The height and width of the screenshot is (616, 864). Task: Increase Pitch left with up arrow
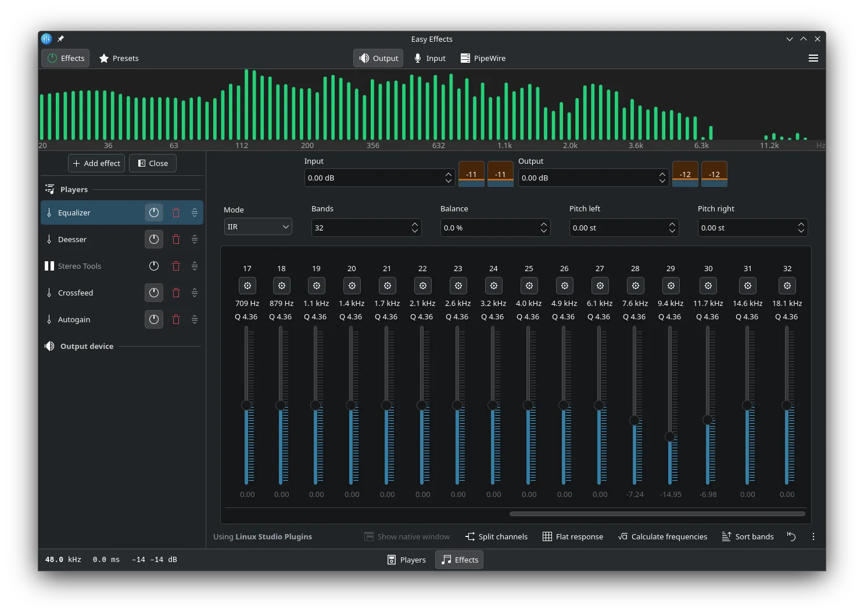[x=672, y=224]
